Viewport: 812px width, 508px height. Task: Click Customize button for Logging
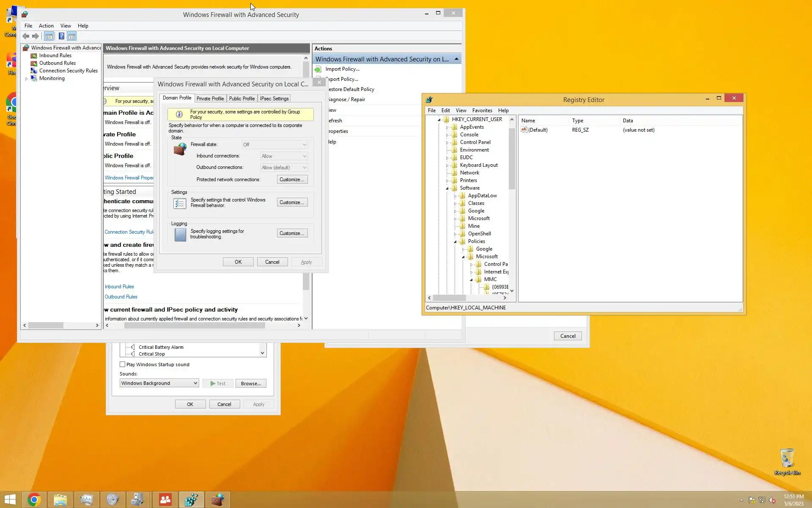coord(292,233)
